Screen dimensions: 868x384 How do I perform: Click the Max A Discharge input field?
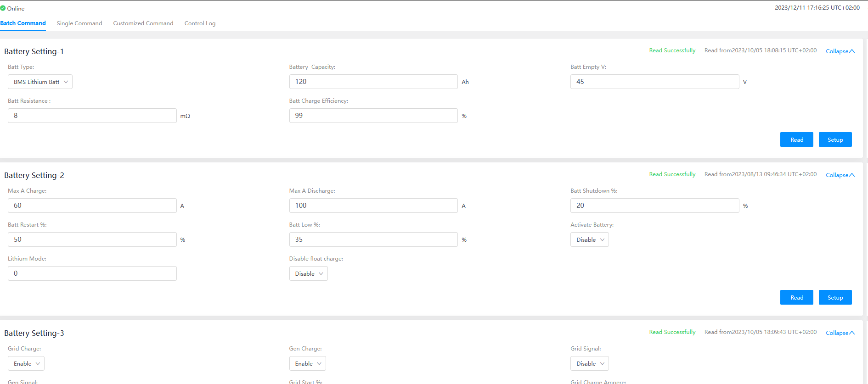(373, 206)
